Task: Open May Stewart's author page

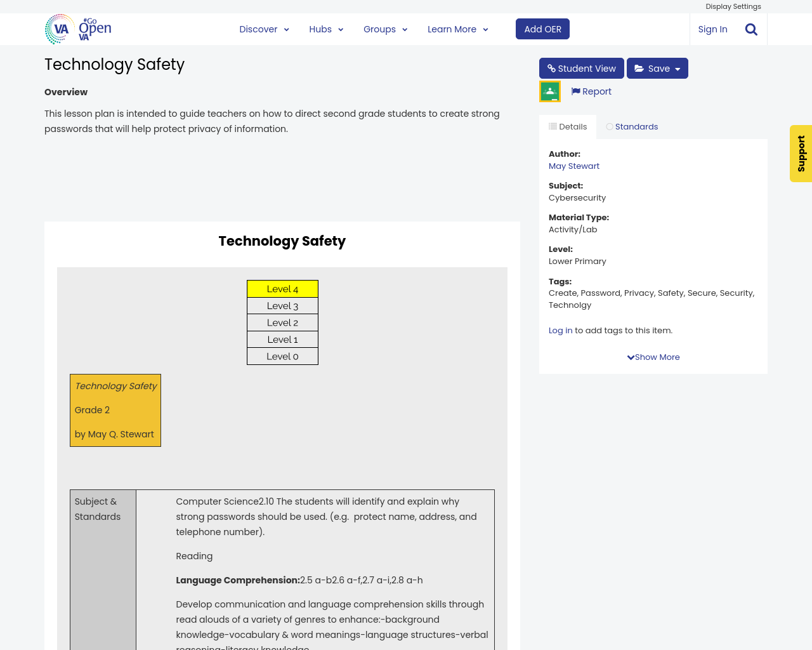Action: pos(573,164)
